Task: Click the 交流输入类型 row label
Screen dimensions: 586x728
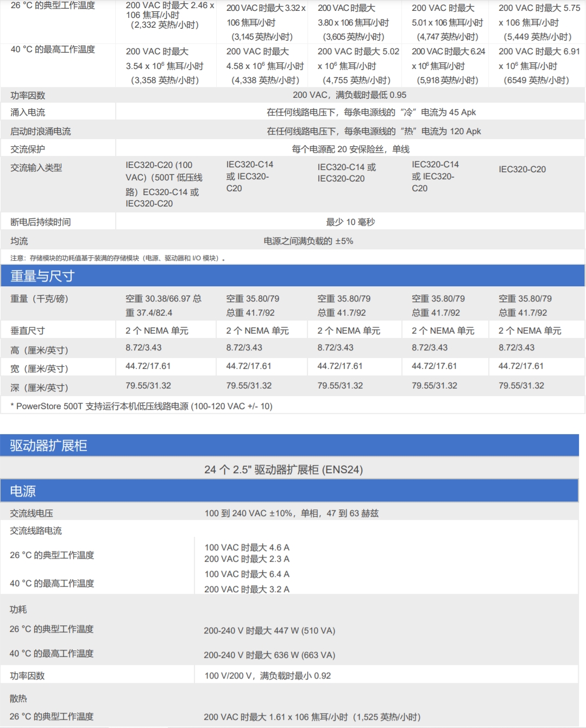Action: pyautogui.click(x=36, y=168)
